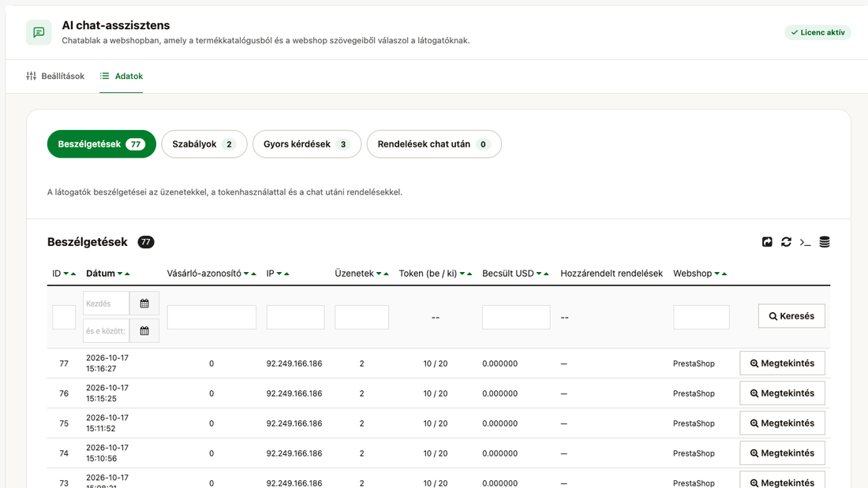Focus the Üzenetek filter field

pyautogui.click(x=361, y=317)
